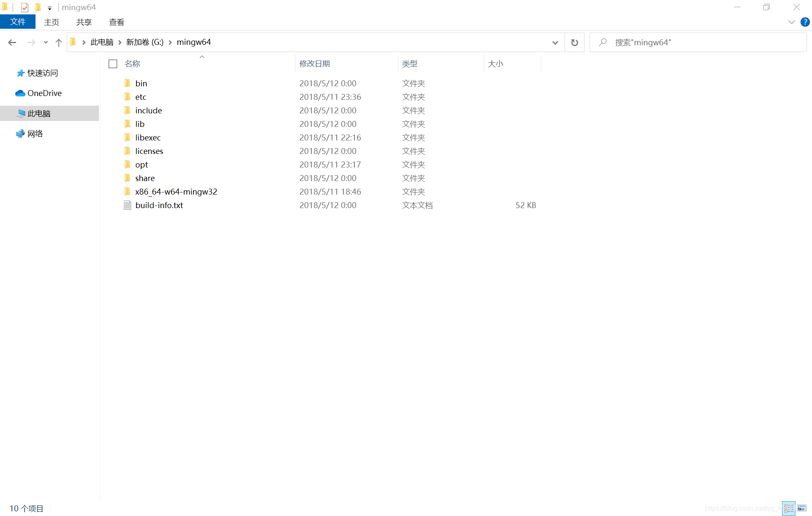Switch to details view in status bar
Screen dimensions: 812x516
coord(789,508)
